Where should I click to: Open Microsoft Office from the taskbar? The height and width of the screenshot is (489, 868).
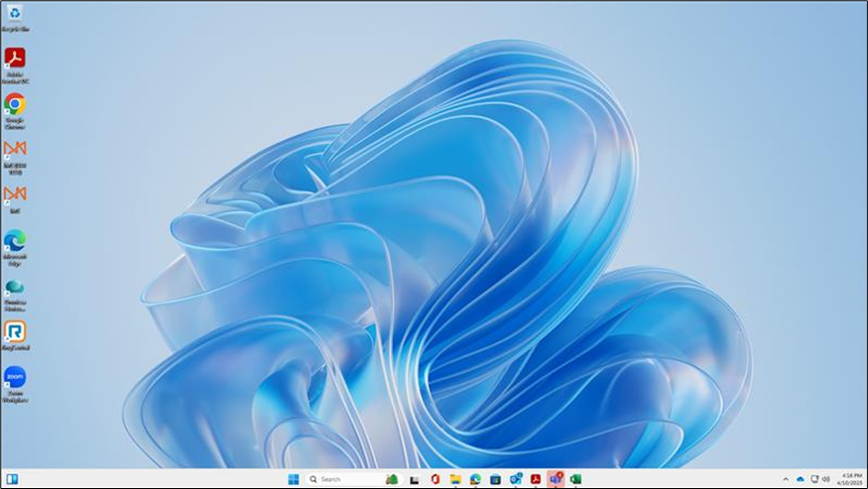(434, 479)
